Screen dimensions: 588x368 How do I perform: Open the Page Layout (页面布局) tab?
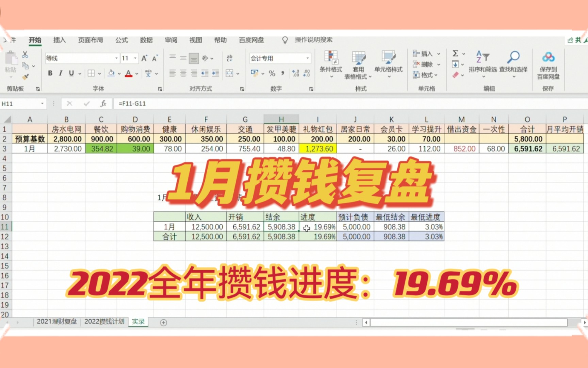click(x=91, y=40)
